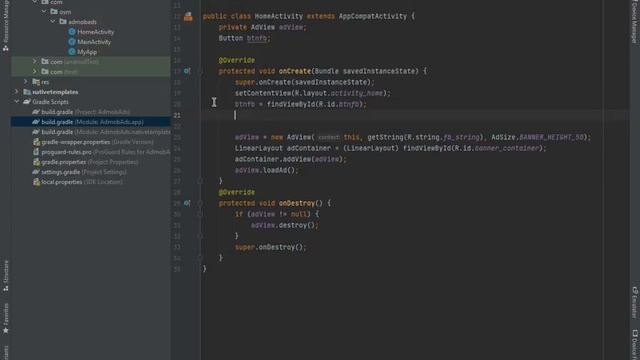The width and height of the screenshot is (640, 360).
Task: Open the Emulator side panel
Action: click(x=634, y=302)
